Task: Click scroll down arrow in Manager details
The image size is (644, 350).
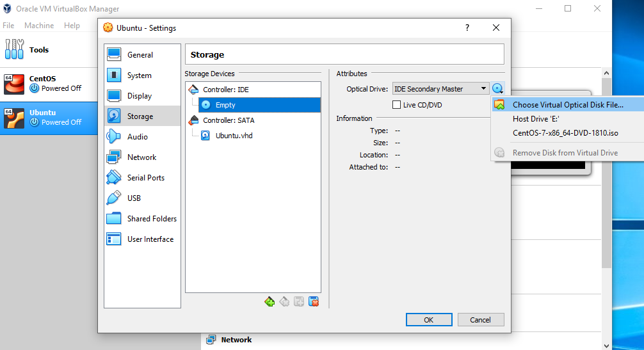Action: [607, 346]
